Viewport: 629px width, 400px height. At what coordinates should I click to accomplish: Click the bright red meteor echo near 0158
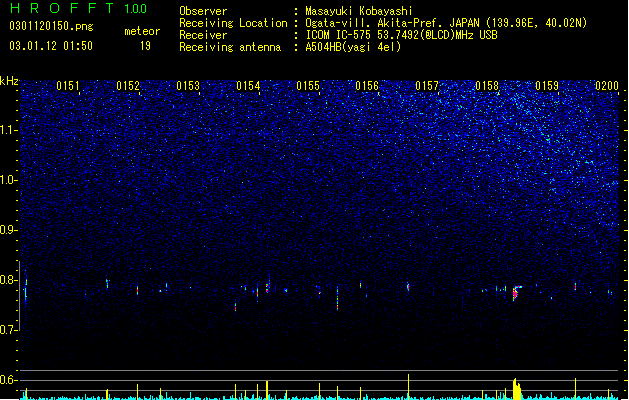click(516, 292)
